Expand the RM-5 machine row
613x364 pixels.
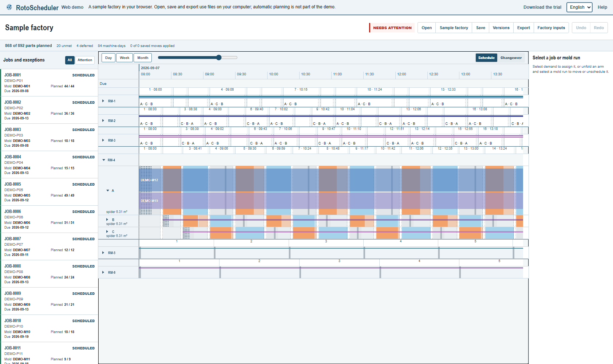click(103, 253)
